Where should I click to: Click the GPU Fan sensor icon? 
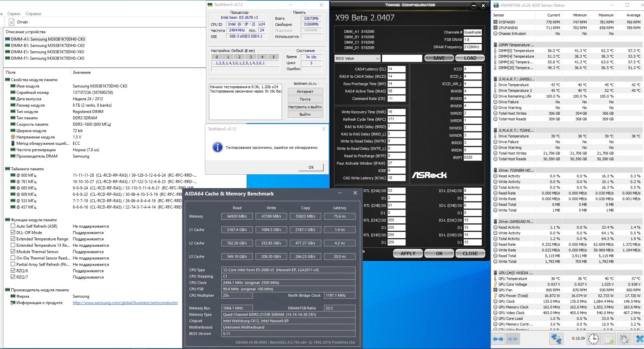point(495,290)
